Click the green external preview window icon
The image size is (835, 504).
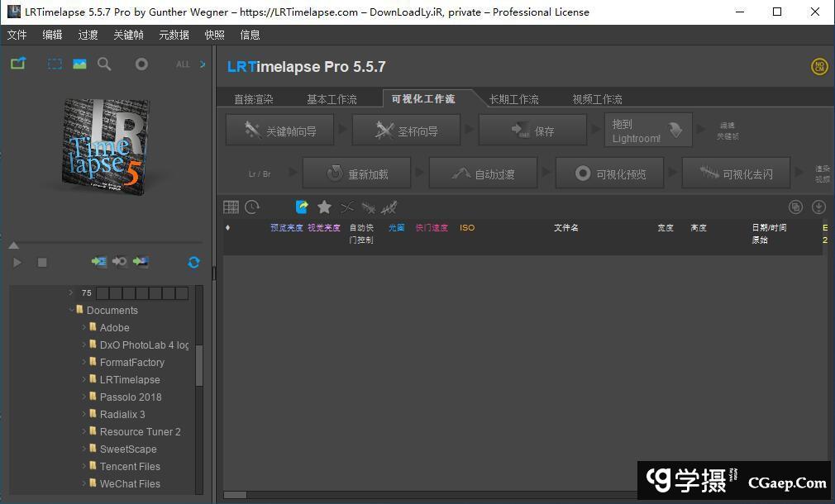(18, 64)
